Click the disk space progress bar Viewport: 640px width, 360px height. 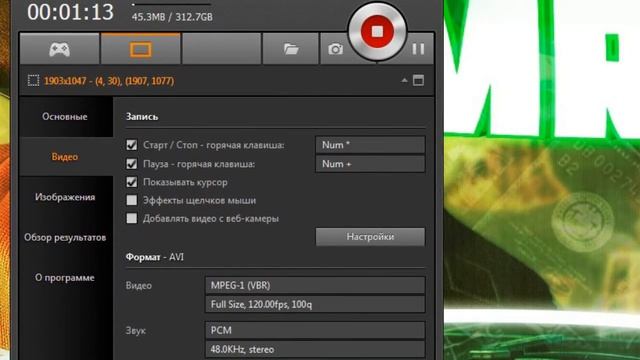click(x=171, y=4)
